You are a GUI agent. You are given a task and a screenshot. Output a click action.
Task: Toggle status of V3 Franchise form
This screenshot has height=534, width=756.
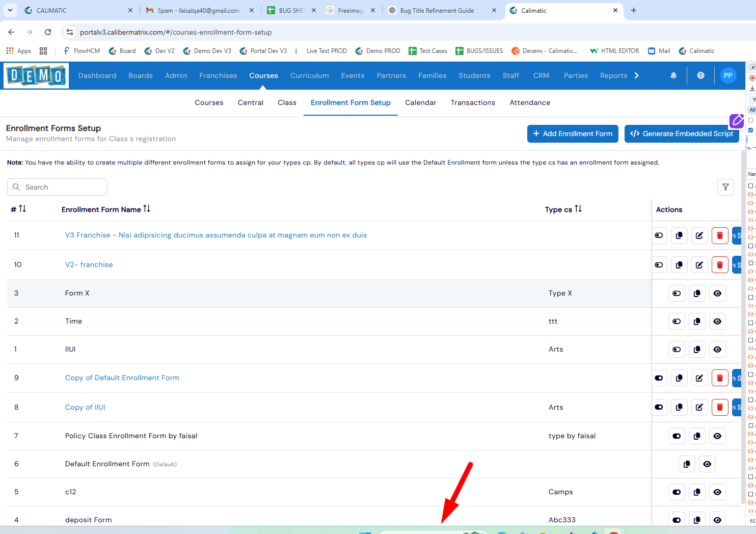click(x=659, y=235)
